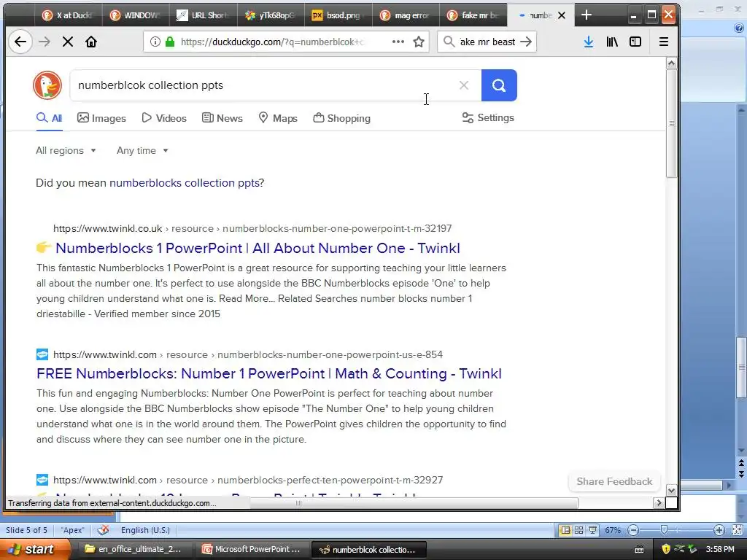
Task: Clear the DuckDuckGo search box
Action: pos(463,85)
